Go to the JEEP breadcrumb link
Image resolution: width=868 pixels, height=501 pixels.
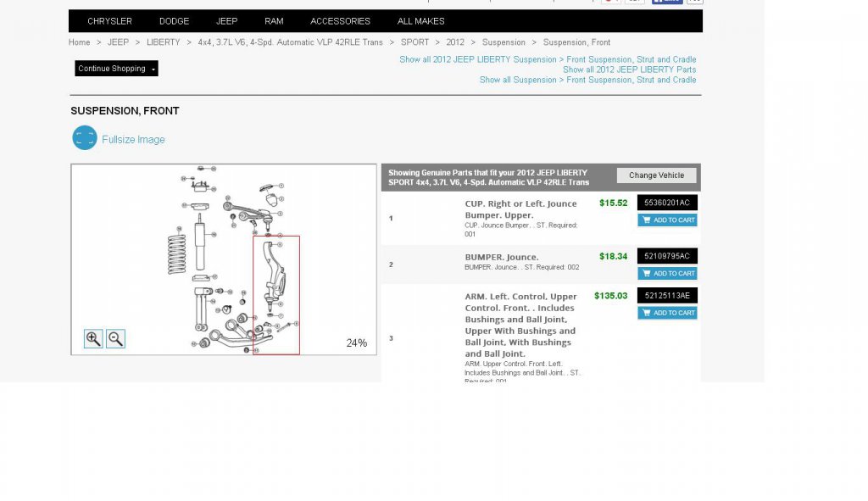pos(118,42)
